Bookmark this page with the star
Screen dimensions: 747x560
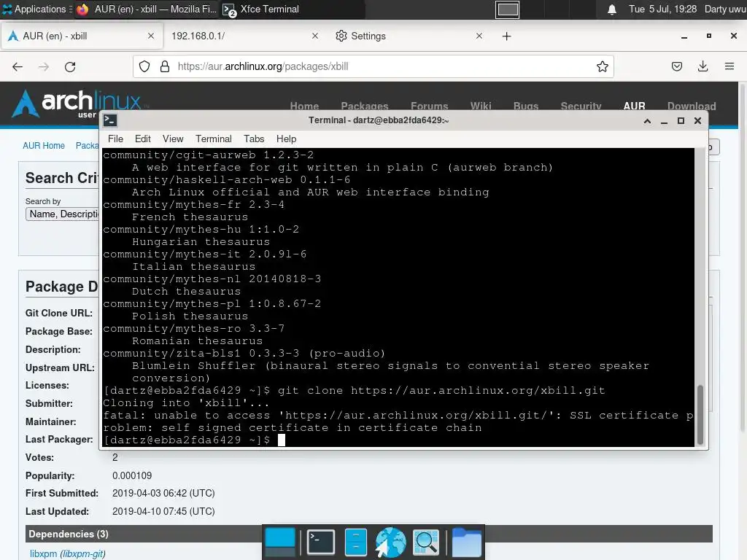click(x=602, y=66)
